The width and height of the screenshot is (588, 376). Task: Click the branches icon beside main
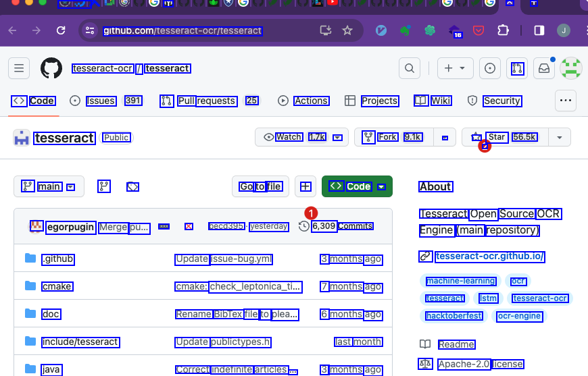(x=104, y=186)
